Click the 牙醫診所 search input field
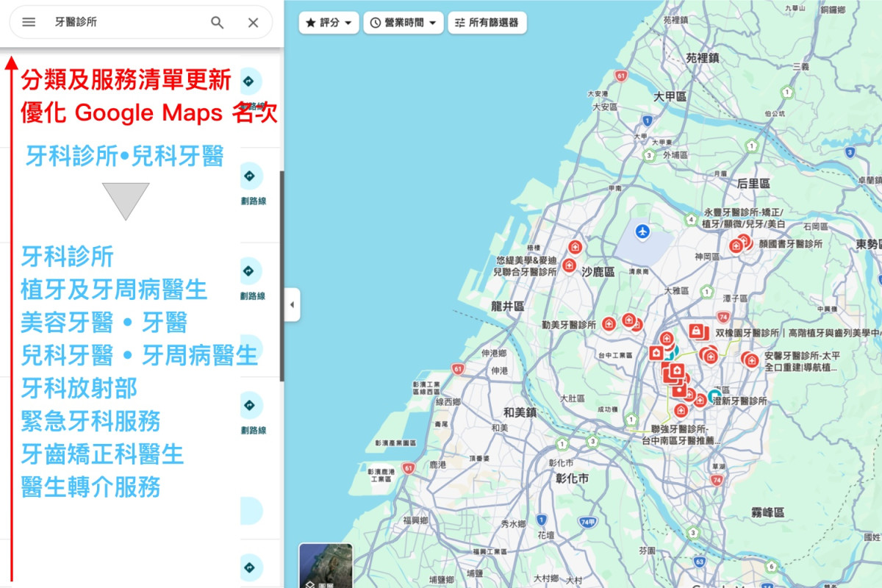This screenshot has width=882, height=588. (125, 22)
